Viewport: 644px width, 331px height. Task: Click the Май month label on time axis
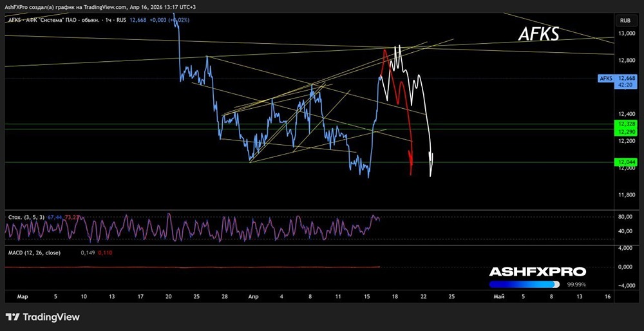point(498,296)
